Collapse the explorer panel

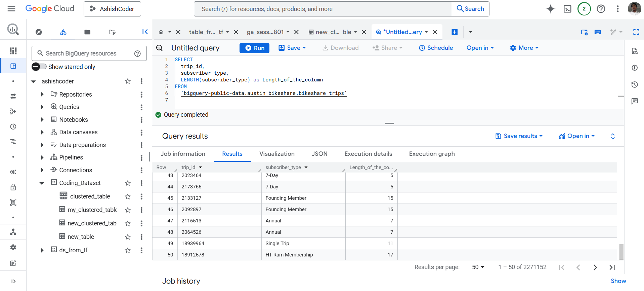tap(145, 32)
